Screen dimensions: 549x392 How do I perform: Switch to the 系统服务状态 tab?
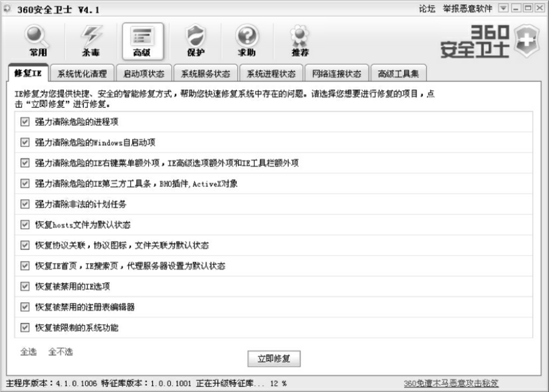tap(206, 73)
